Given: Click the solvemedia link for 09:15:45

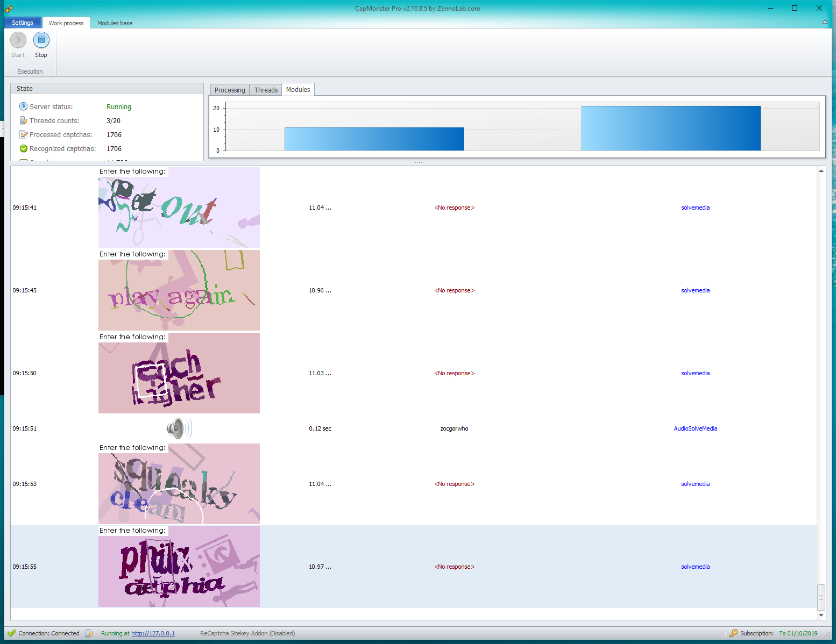Looking at the screenshot, I should (695, 290).
